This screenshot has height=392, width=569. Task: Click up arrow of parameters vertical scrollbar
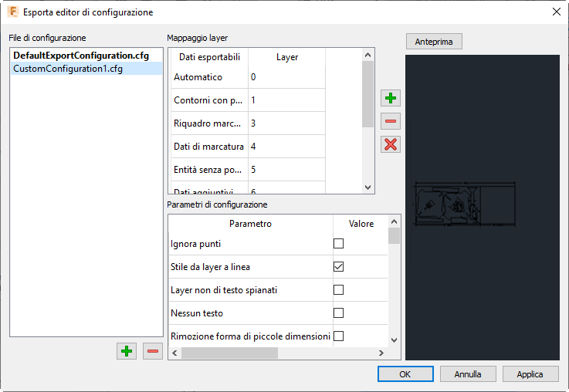[394, 221]
